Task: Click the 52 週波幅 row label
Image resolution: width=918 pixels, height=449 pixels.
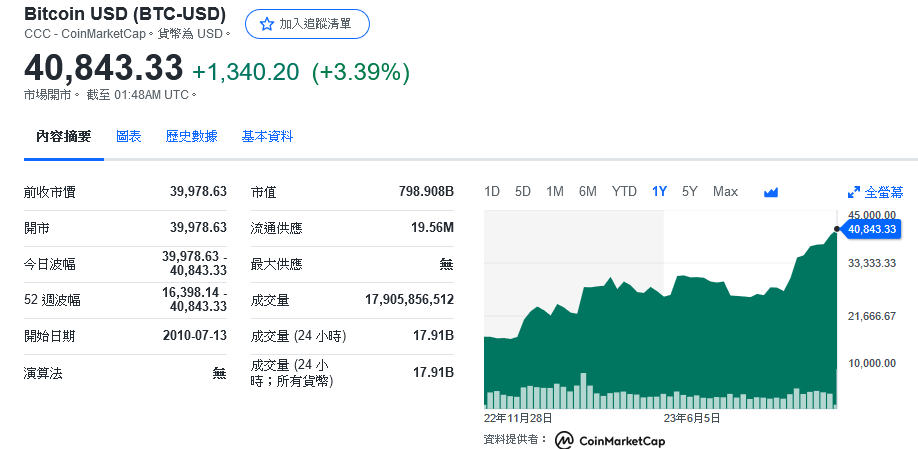Action: point(53,301)
